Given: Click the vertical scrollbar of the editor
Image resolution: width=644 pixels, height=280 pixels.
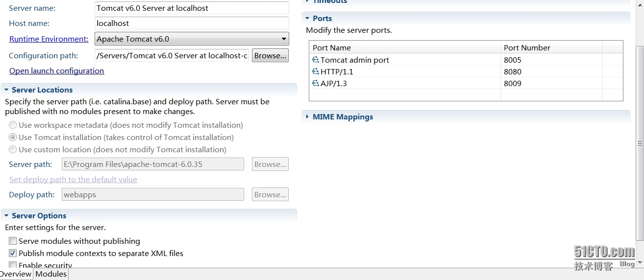Looking at the screenshot, I should click(640, 143).
